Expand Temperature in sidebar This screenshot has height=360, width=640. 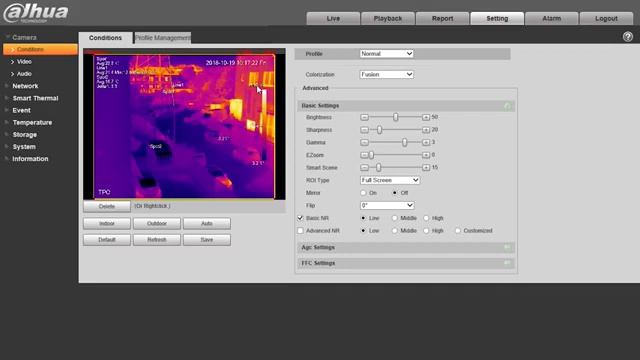coord(32,122)
